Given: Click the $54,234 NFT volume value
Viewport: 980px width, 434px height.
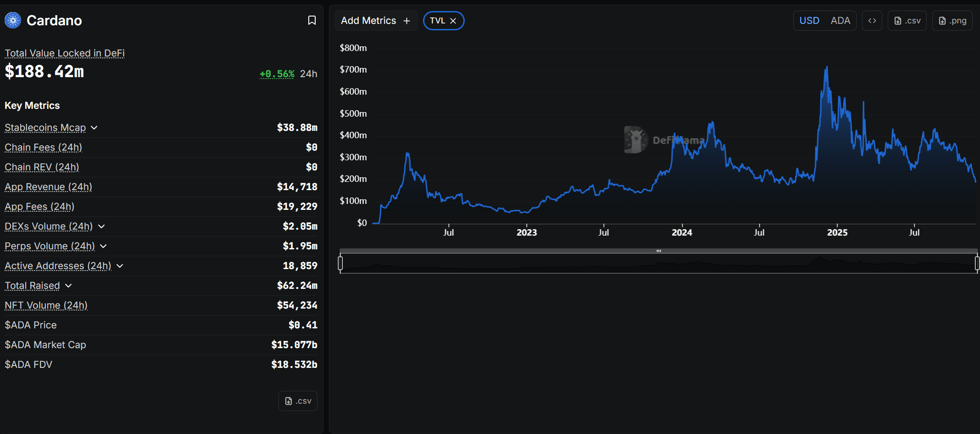Looking at the screenshot, I should pos(297,305).
